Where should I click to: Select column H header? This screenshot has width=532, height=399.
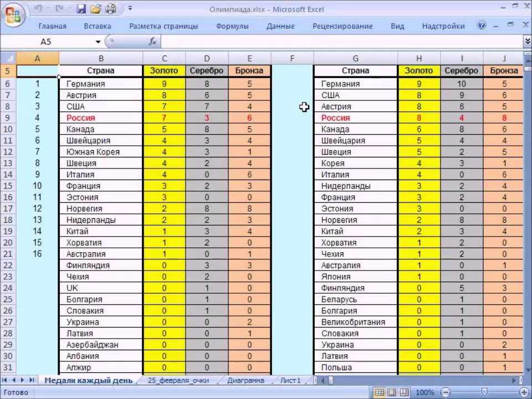pos(419,58)
